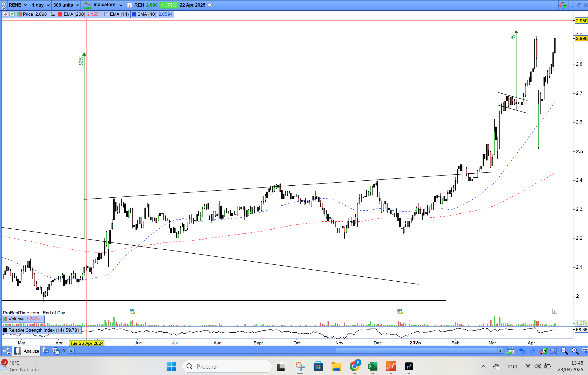The width and height of the screenshot is (588, 375).
Task: Click the zoom in magnifier icon
Action: pos(575,351)
